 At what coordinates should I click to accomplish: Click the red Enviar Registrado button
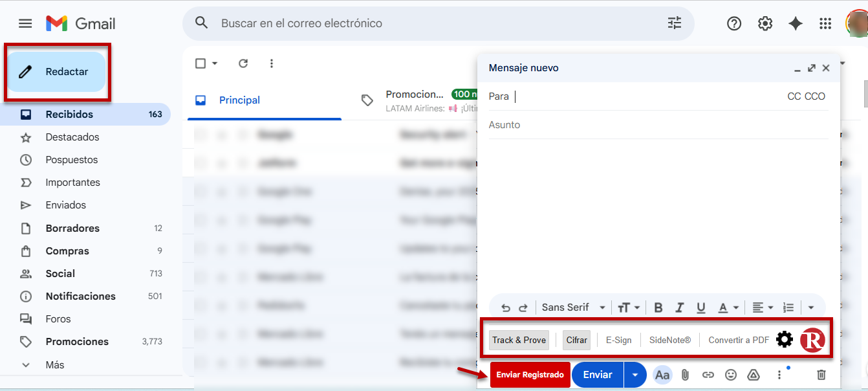click(x=530, y=375)
